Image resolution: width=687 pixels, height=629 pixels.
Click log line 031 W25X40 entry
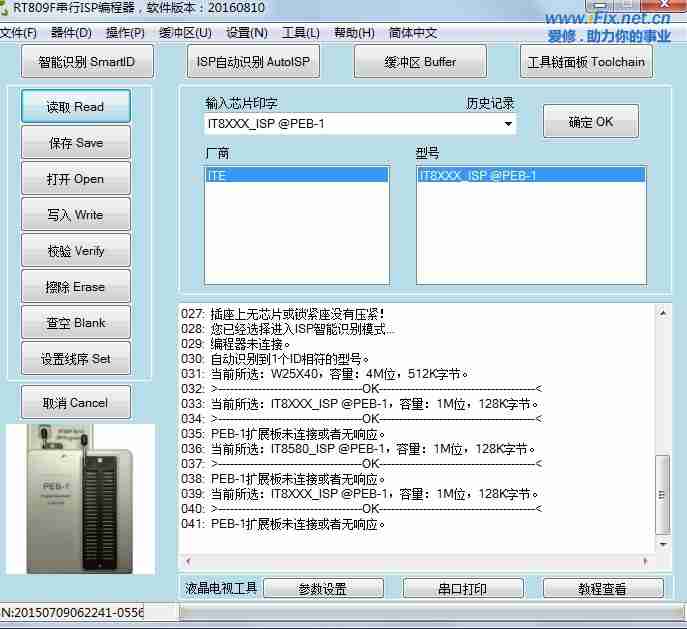325,374
